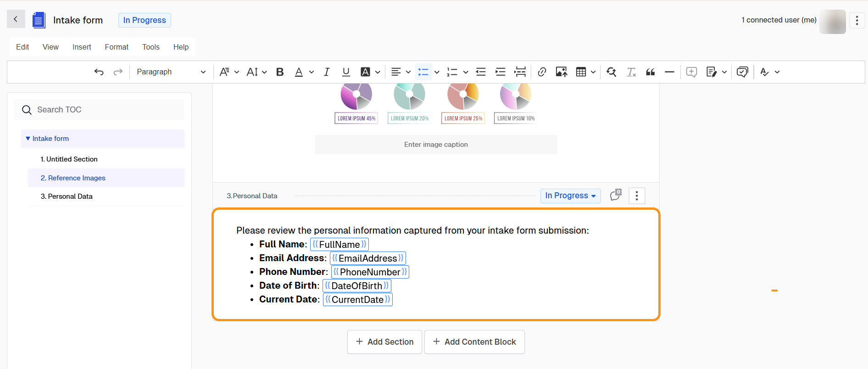Collapse the Intake form tree in TOC
The height and width of the screenshot is (369, 868).
(x=28, y=139)
